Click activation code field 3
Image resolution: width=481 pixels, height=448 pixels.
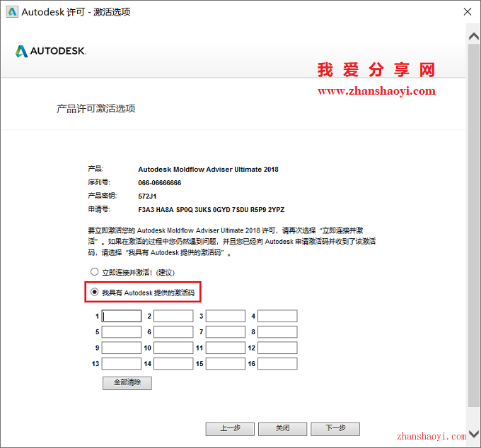(x=226, y=316)
